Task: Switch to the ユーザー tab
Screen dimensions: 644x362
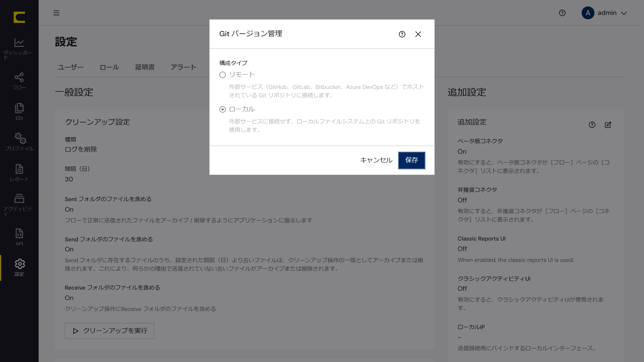Action: [70, 67]
